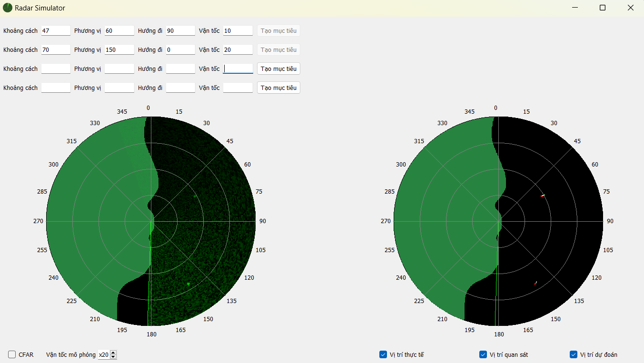Click the 90 bearing label on left radar
The height and width of the screenshot is (363, 644).
click(x=263, y=221)
